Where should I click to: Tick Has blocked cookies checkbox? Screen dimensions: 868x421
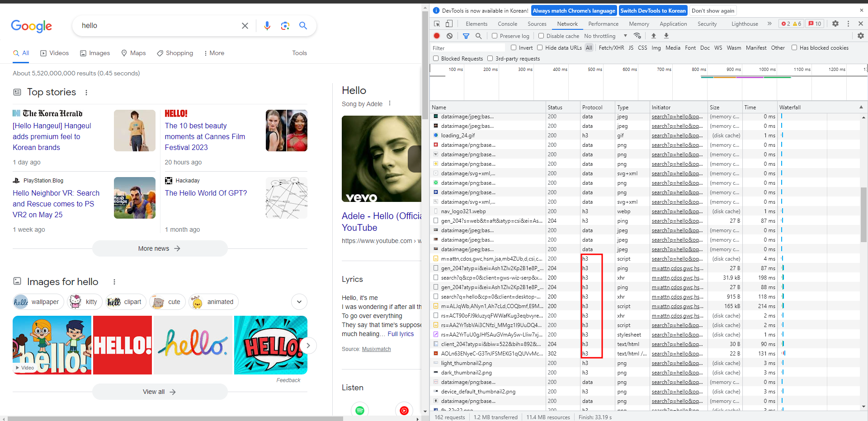[x=794, y=47]
